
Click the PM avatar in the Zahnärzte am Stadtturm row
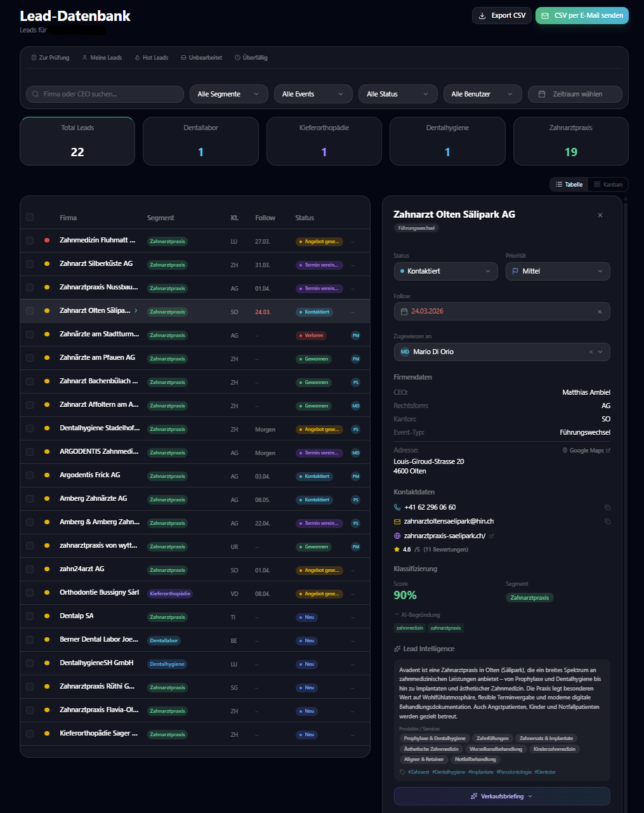356,335
